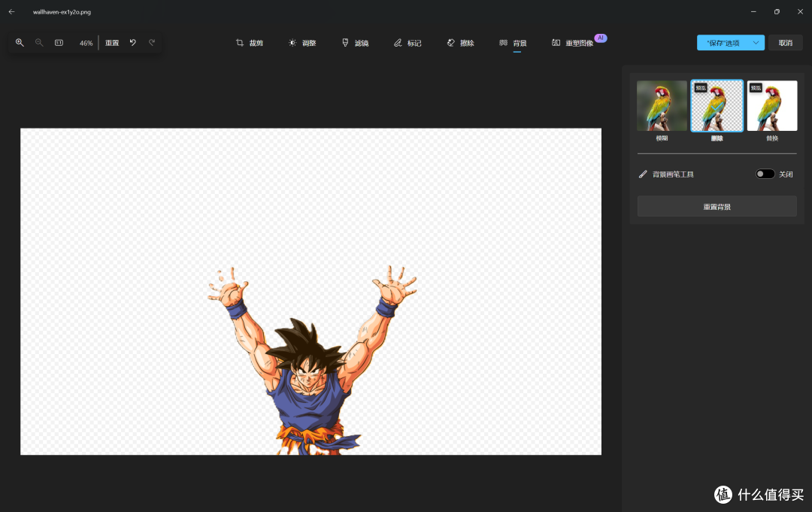Open the 裁剪 crop tab
This screenshot has height=512, width=812.
250,43
